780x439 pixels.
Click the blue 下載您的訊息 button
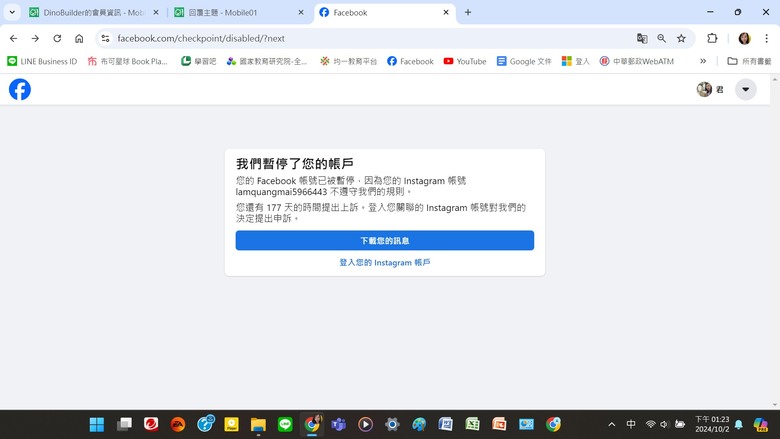click(x=385, y=241)
